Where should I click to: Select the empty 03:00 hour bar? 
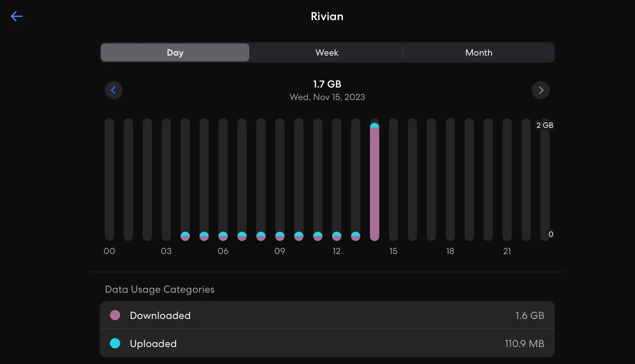[x=166, y=180]
